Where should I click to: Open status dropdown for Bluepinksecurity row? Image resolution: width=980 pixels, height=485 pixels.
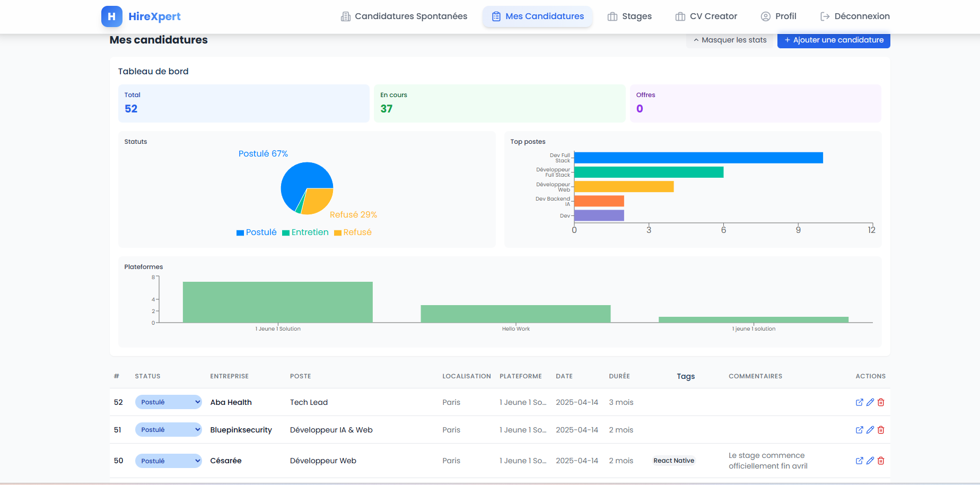(x=168, y=430)
